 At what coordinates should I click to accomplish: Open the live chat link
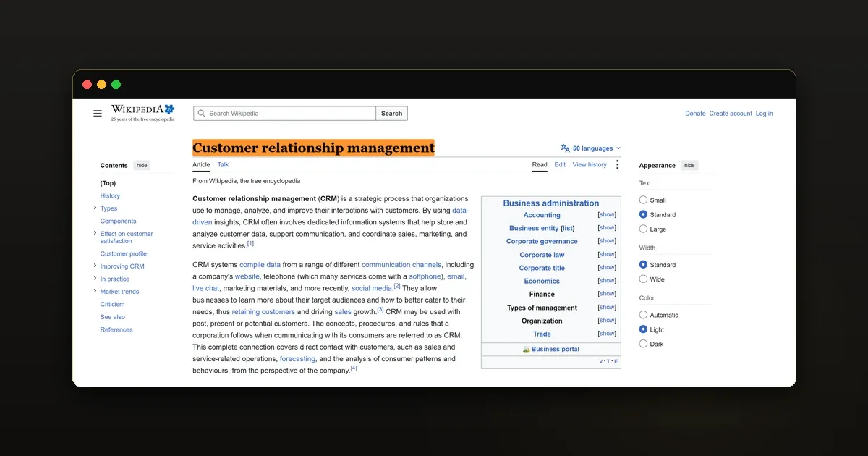point(205,288)
